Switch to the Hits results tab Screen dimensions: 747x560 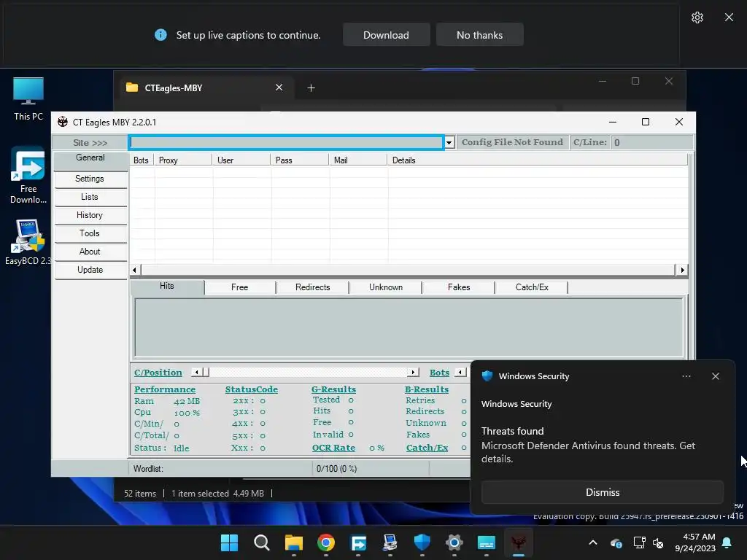[167, 286]
